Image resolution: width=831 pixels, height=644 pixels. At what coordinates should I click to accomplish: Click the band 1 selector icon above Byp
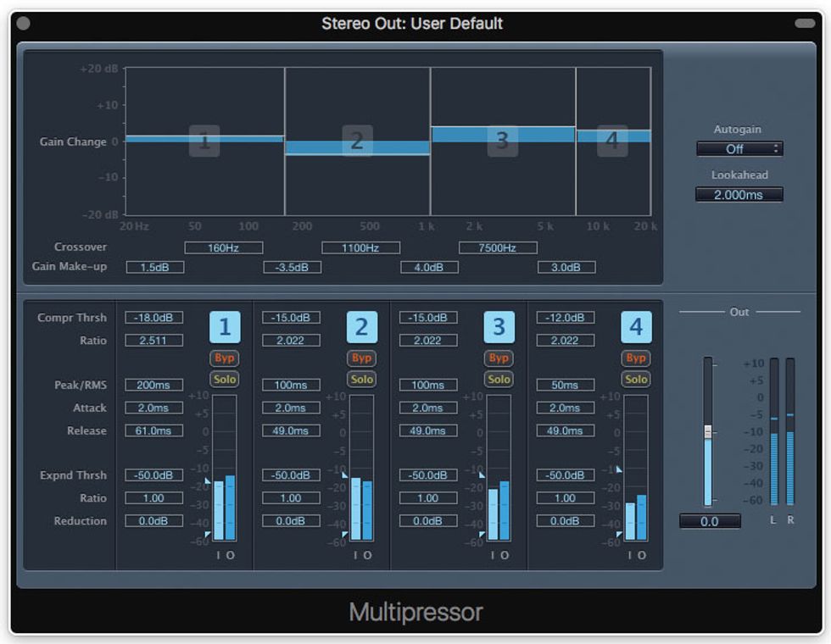[225, 325]
